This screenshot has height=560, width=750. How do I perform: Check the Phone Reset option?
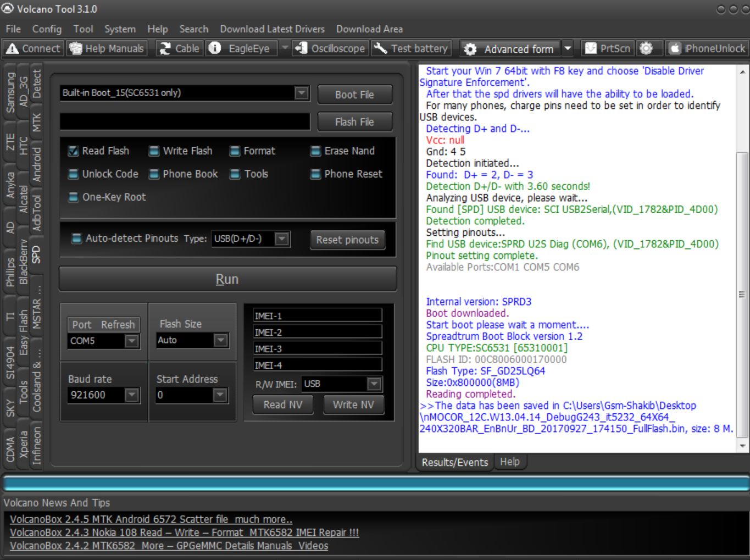[315, 174]
